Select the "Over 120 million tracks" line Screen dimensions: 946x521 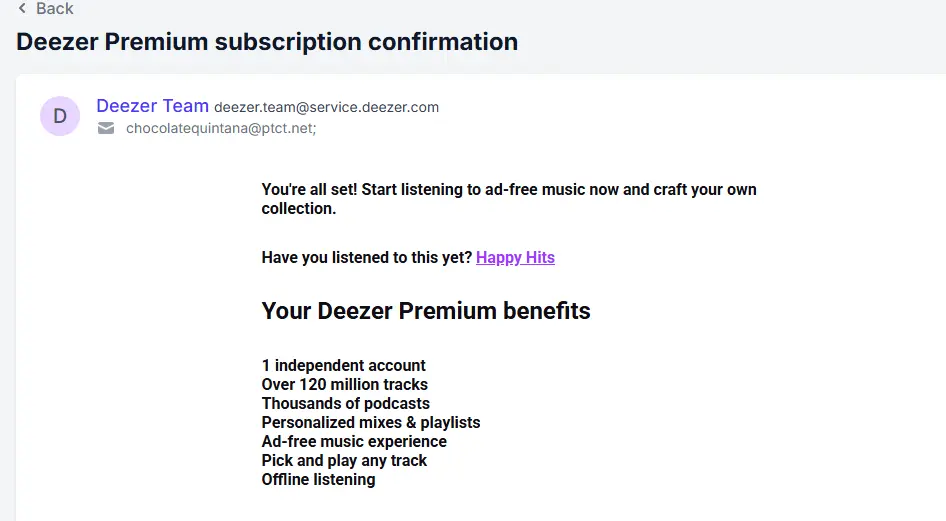point(344,385)
